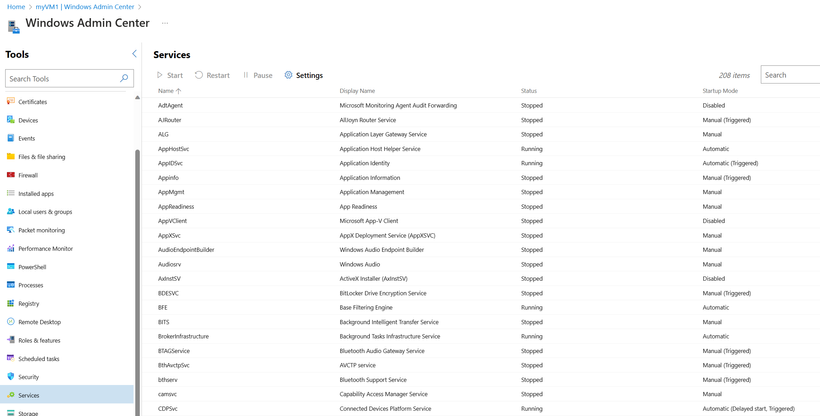Open myVM1 | Windows Admin Center breadcrumb
The height and width of the screenshot is (416, 820).
(x=85, y=7)
